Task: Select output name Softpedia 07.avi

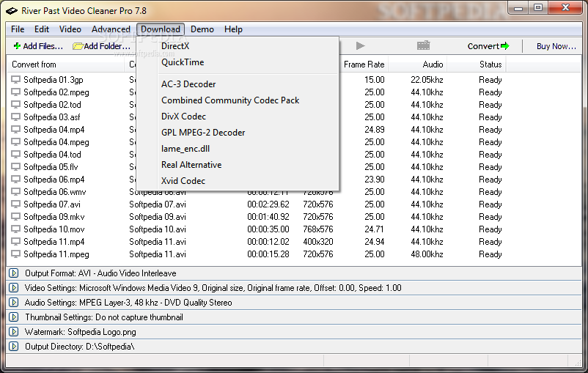Action: pyautogui.click(x=158, y=204)
